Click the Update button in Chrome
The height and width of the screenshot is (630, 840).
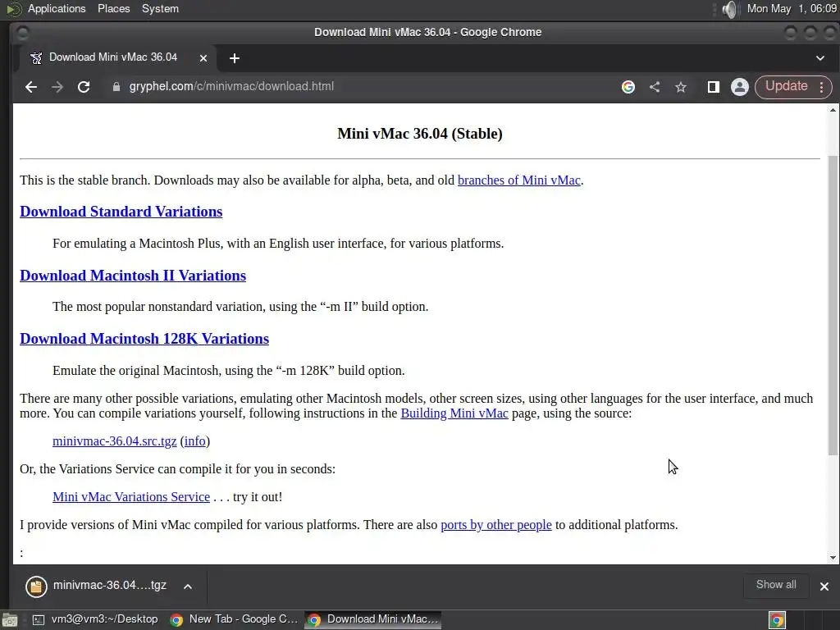click(786, 86)
